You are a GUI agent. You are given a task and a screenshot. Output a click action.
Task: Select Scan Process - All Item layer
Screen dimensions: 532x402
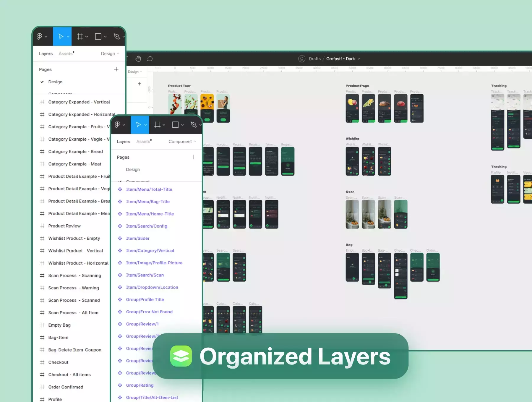click(73, 312)
